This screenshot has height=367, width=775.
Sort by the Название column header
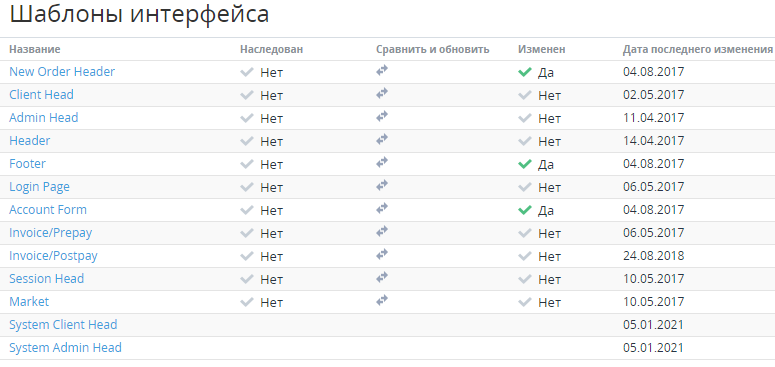(35, 49)
